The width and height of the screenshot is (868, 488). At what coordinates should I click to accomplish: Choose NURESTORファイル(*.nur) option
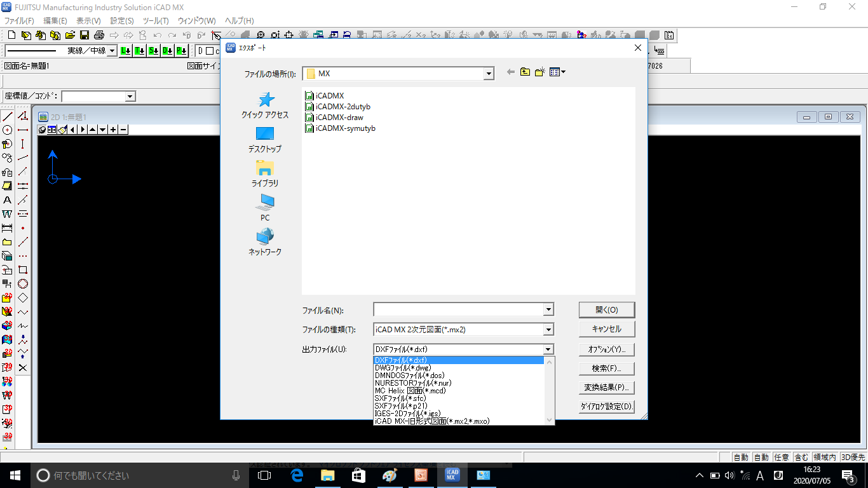tap(459, 383)
